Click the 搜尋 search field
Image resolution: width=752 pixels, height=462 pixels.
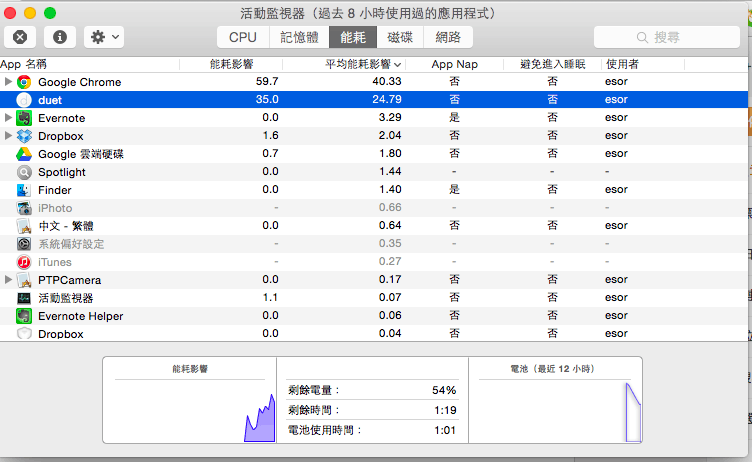click(666, 37)
